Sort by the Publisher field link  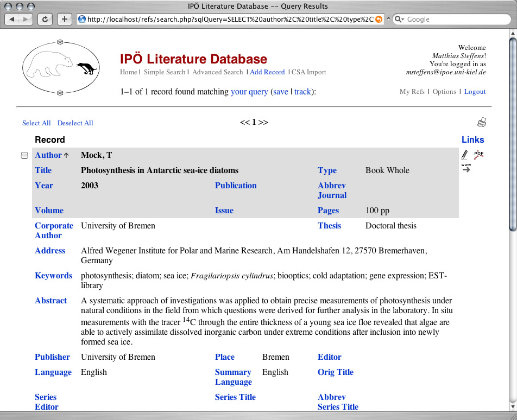[x=53, y=357]
